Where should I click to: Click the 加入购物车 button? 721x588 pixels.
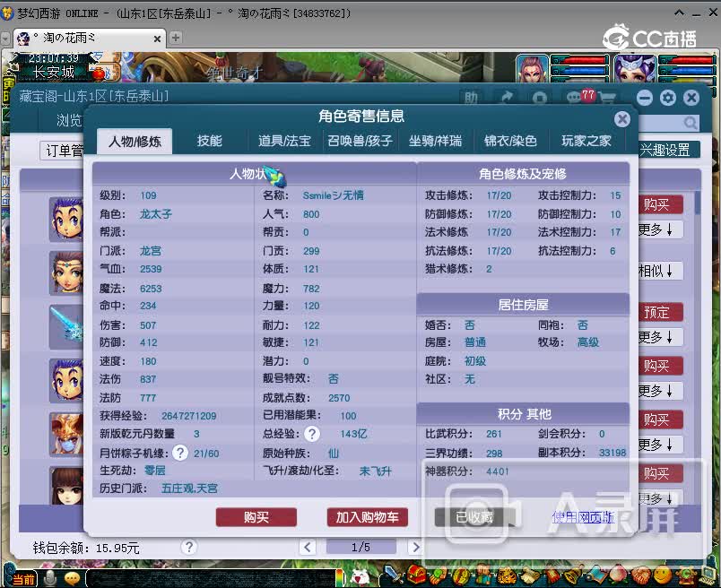(367, 518)
